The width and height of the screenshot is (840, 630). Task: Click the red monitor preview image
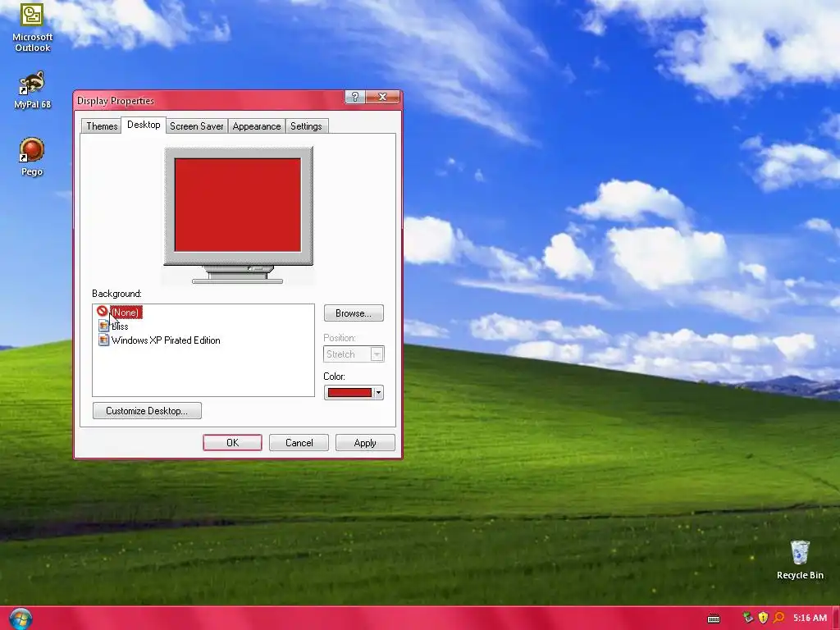(x=238, y=204)
